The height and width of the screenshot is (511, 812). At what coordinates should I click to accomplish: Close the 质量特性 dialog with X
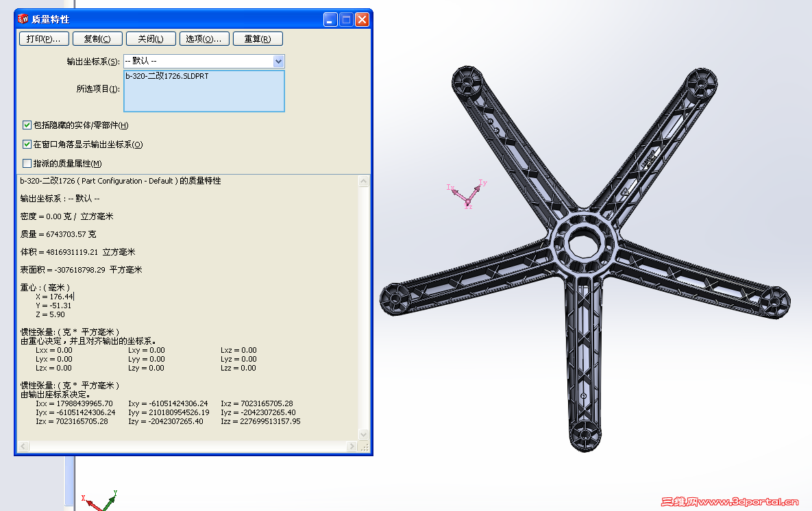pyautogui.click(x=362, y=20)
